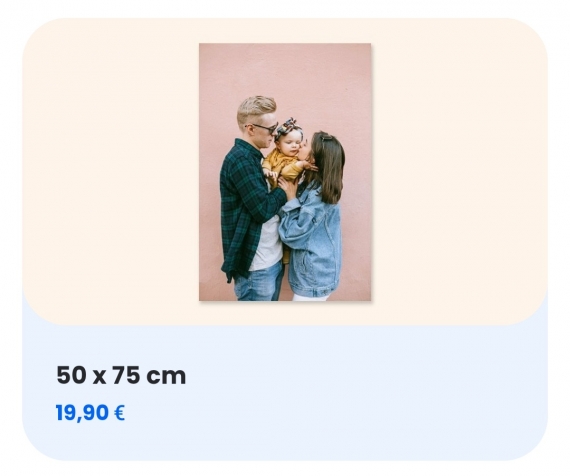Click the blue jeans at poster bottom
The width and height of the screenshot is (570, 476).
click(x=258, y=284)
